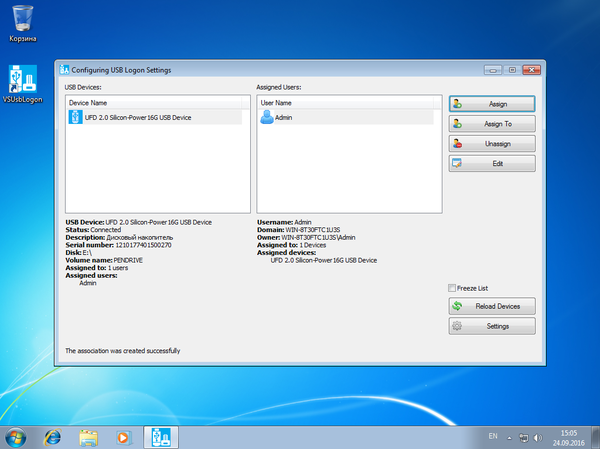Open the EN language indicator in tray
The width and height of the screenshot is (600, 449).
click(x=493, y=437)
